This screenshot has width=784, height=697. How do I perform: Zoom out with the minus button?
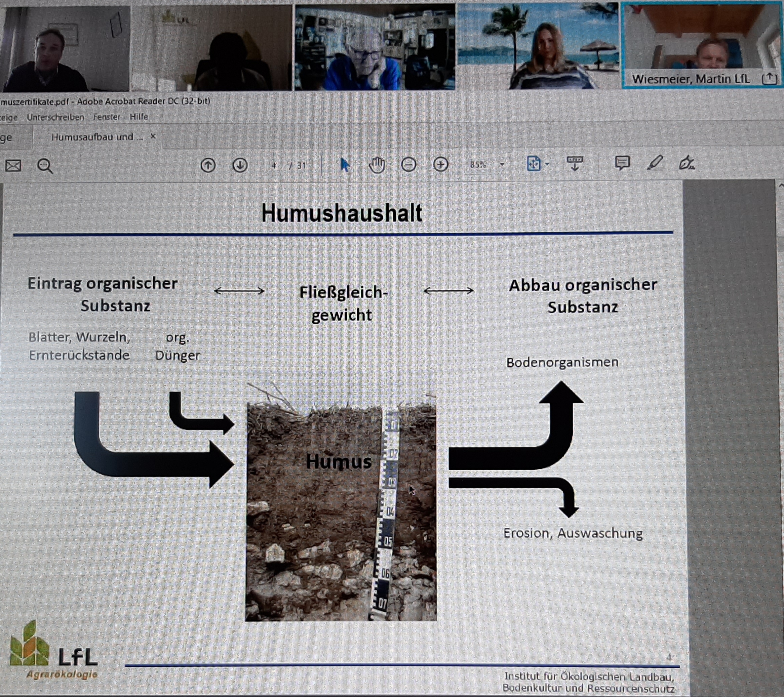pyautogui.click(x=408, y=165)
